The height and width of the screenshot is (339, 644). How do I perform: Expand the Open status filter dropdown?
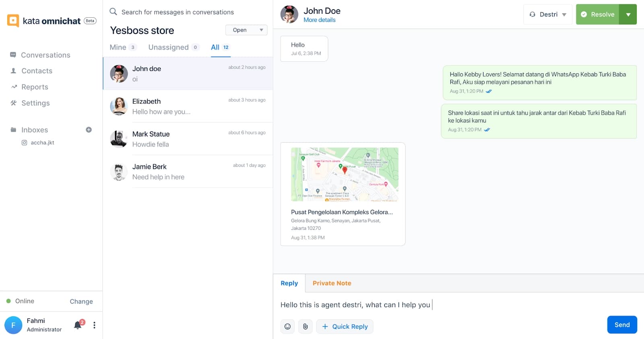pyautogui.click(x=246, y=30)
